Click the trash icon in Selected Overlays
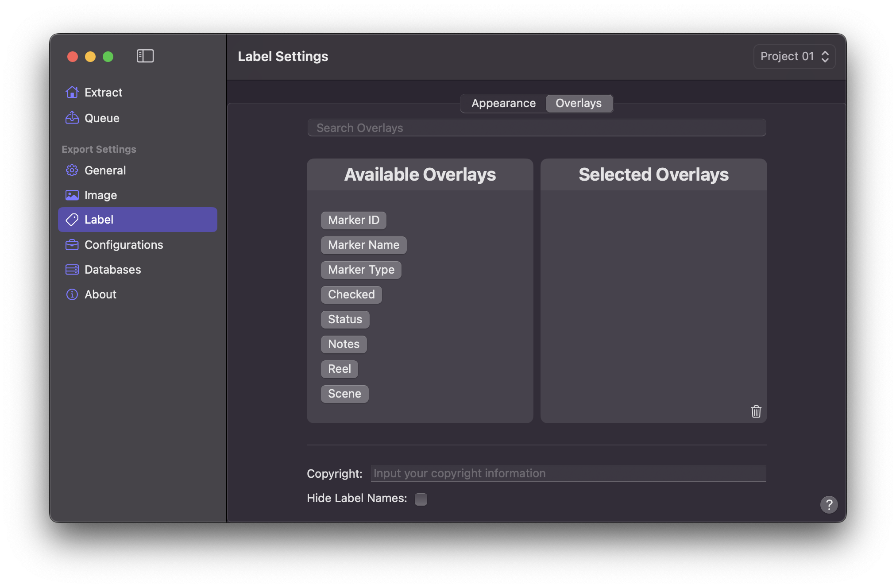The image size is (896, 588). [756, 411]
